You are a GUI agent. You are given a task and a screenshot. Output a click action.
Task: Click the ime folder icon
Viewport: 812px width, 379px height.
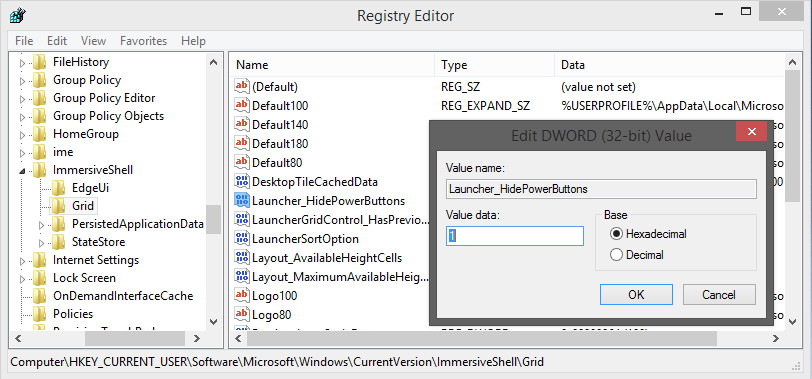39,152
